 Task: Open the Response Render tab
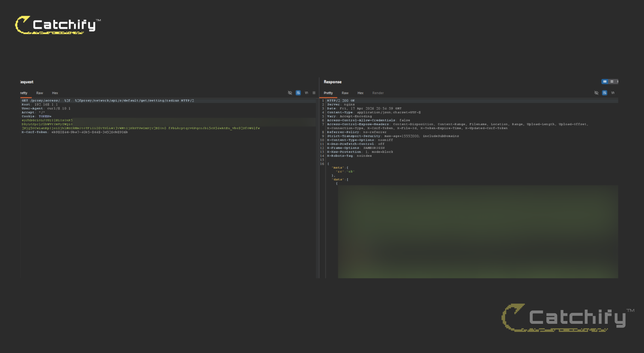tap(378, 93)
